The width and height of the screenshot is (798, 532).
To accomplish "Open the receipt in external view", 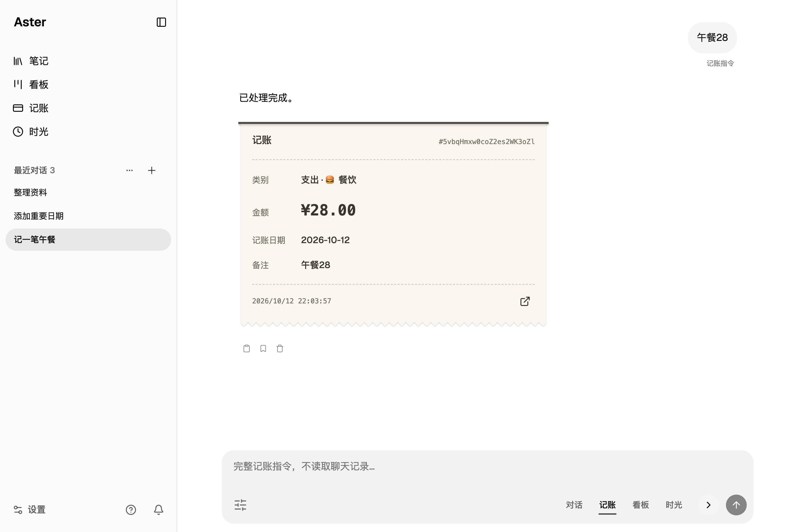I will (x=525, y=301).
